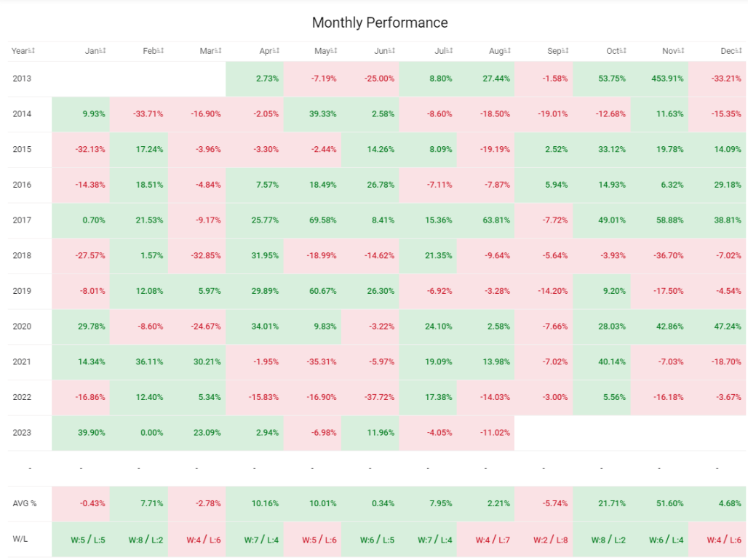Viewport: 748px width, 560px height.
Task: Sort by Apr column icon
Action: pyautogui.click(x=276, y=51)
